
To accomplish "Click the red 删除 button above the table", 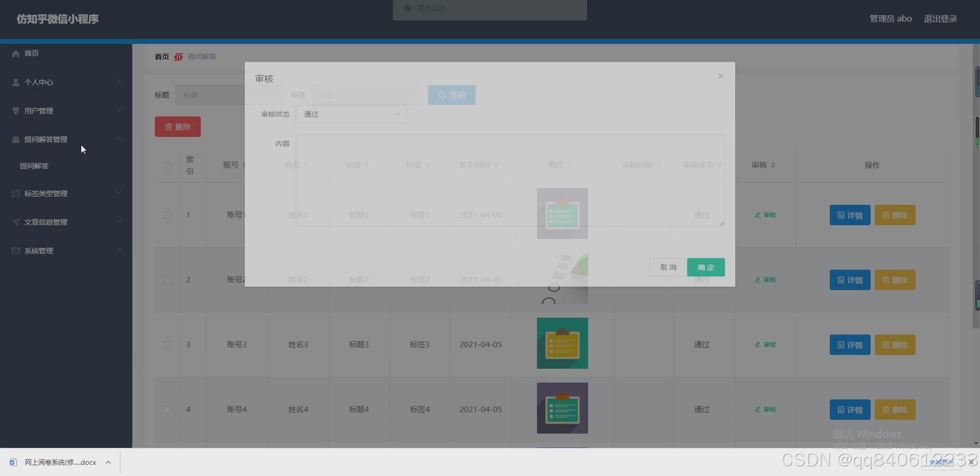I will (x=178, y=127).
